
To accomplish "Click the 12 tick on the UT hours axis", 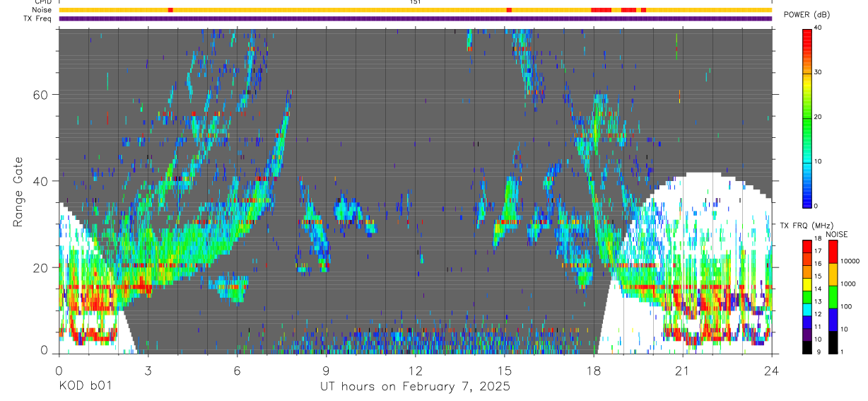I will [416, 370].
